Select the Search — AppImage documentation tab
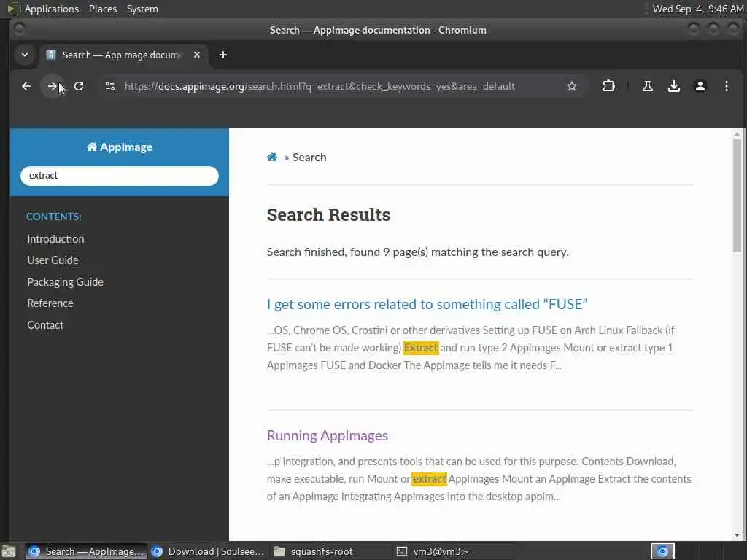 123,55
